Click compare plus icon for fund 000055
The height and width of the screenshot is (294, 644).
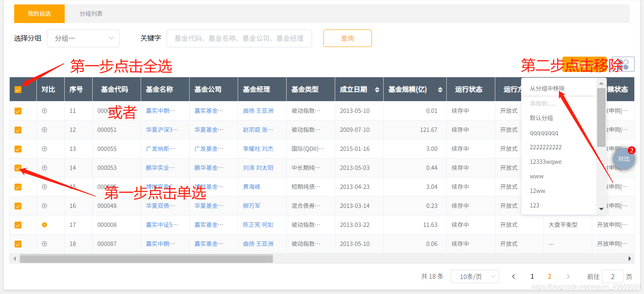(x=44, y=149)
